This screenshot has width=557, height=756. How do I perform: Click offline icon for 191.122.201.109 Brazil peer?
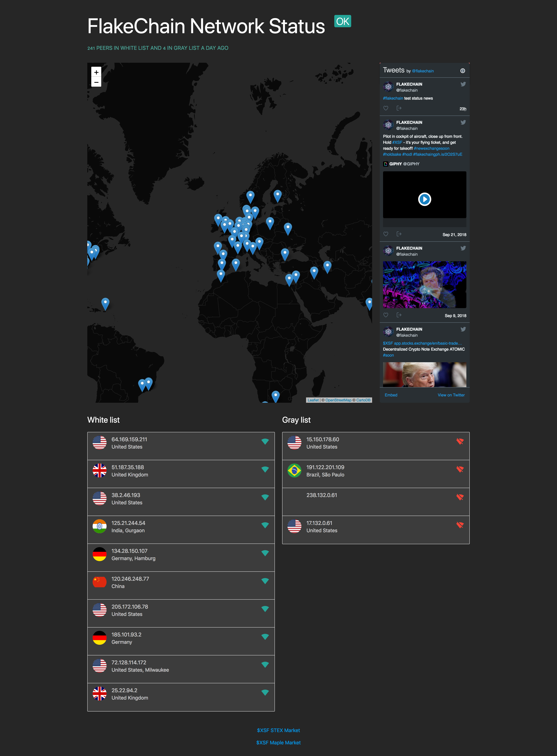pos(460,469)
